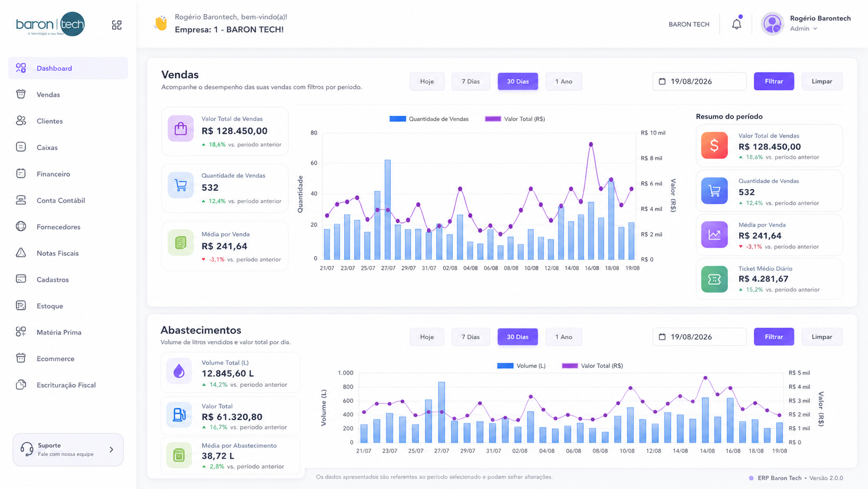Open Notas Fiscais in sidebar menu

coord(68,253)
